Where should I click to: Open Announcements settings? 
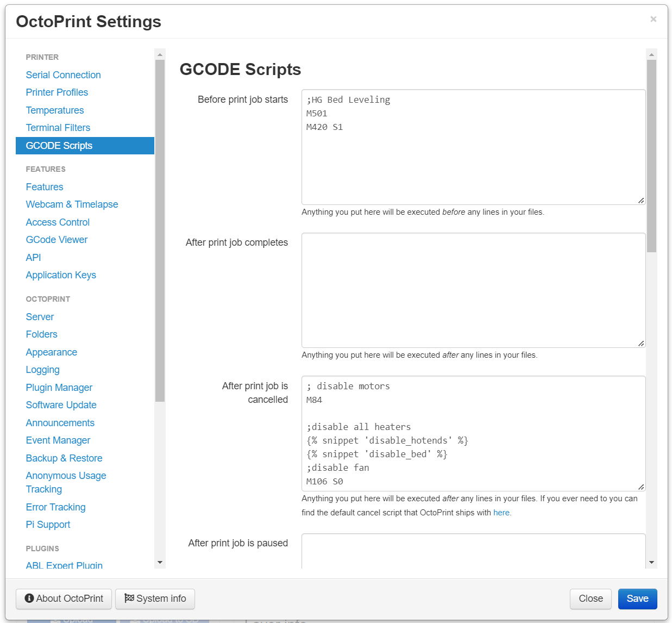pyautogui.click(x=60, y=423)
